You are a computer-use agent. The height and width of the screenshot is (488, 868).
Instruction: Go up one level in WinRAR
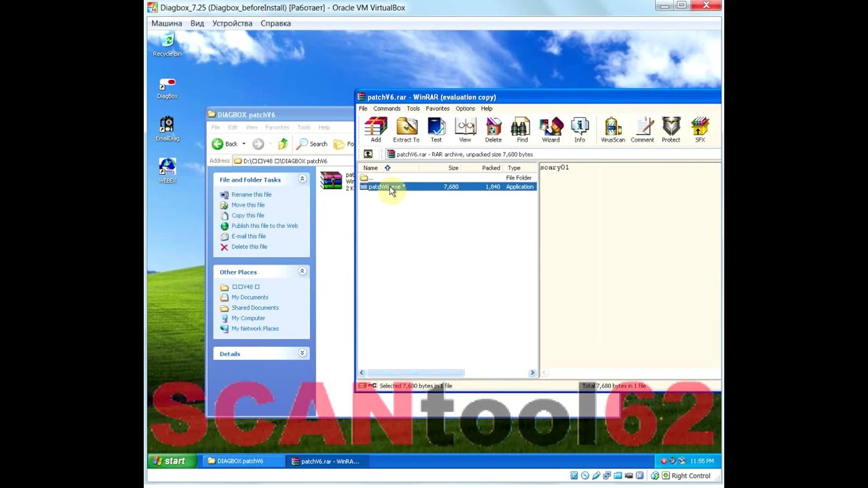368,154
